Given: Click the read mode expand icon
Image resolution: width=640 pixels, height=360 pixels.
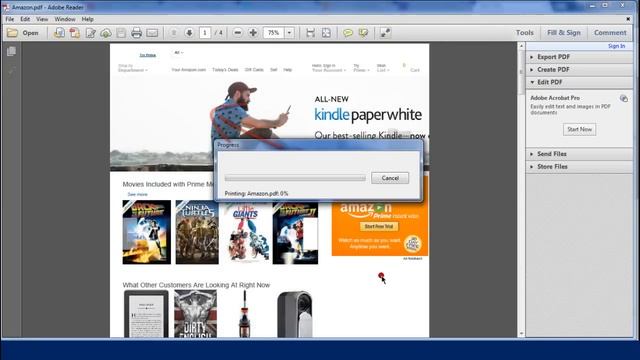Looking at the screenshot, I should [x=385, y=33].
